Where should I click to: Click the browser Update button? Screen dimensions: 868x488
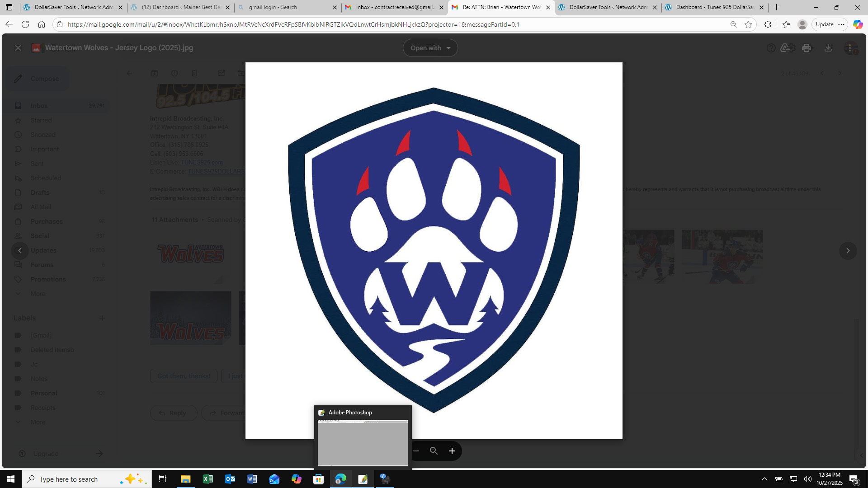pyautogui.click(x=825, y=24)
